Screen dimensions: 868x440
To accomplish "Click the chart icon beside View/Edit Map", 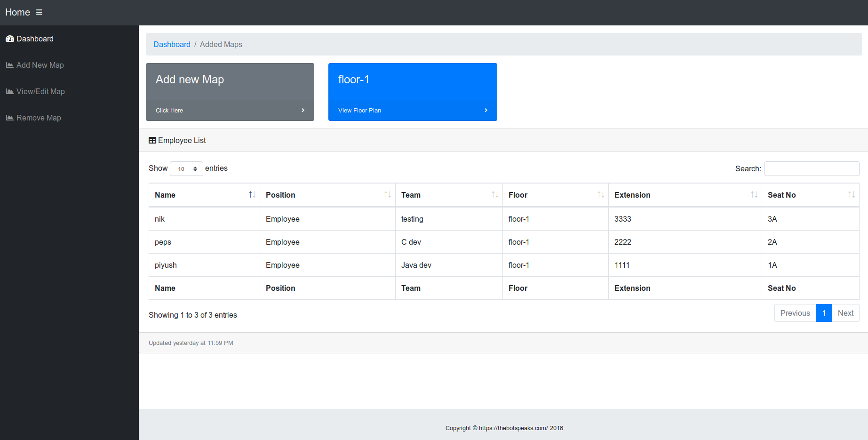I will 10,92.
